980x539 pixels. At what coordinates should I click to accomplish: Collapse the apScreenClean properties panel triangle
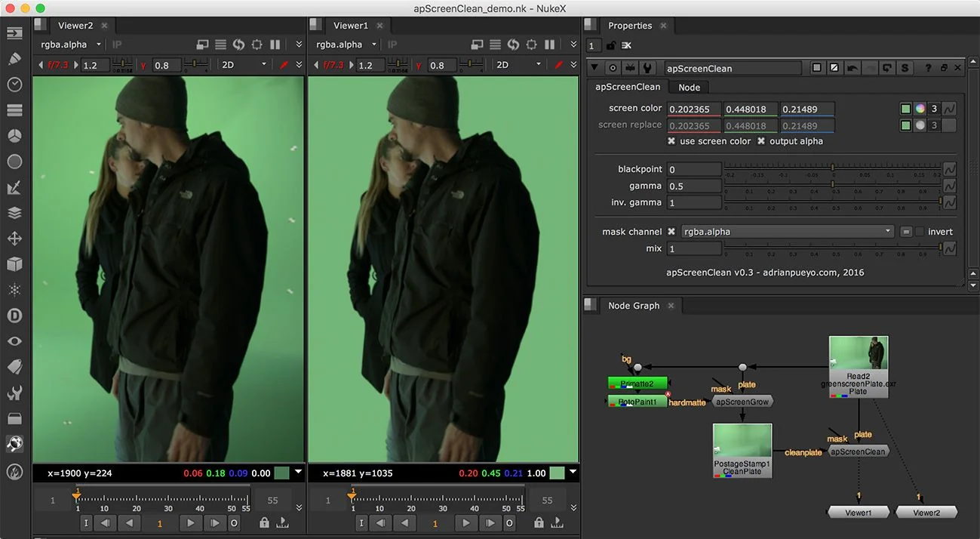click(x=595, y=68)
